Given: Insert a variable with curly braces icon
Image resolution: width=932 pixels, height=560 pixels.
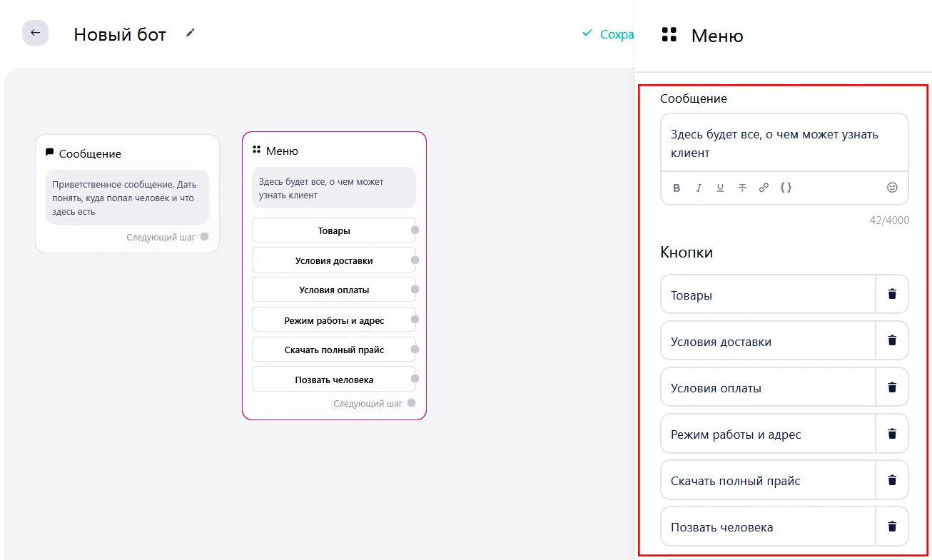Looking at the screenshot, I should tap(786, 188).
